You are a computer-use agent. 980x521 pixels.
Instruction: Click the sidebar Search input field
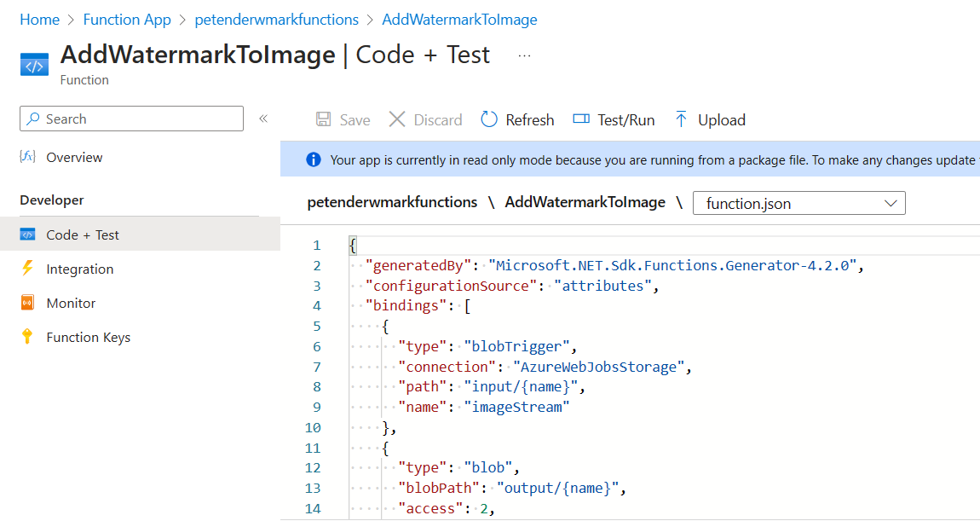(x=131, y=119)
